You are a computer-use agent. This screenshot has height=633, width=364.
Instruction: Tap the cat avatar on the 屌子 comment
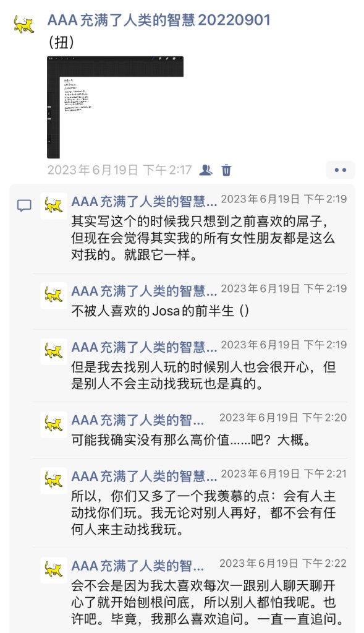point(54,205)
